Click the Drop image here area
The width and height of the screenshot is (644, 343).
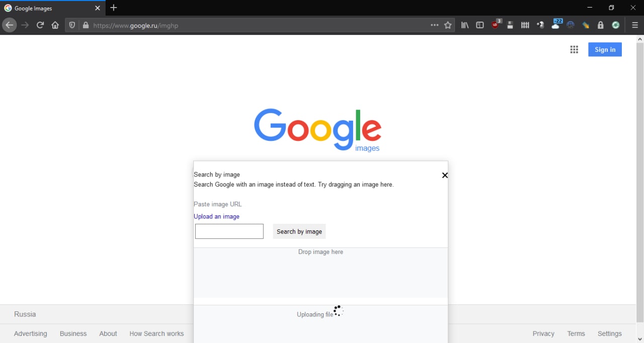320,273
